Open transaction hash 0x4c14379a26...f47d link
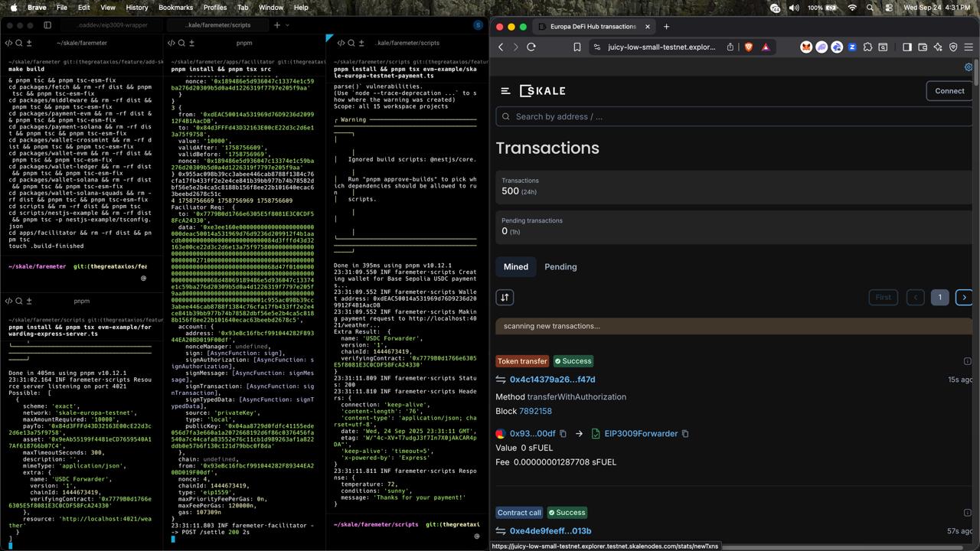This screenshot has height=551, width=980. pos(552,380)
